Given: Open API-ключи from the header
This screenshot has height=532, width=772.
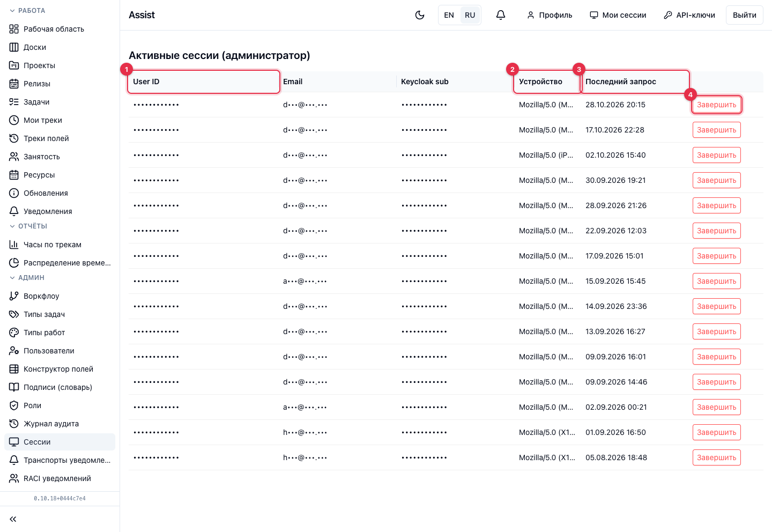Looking at the screenshot, I should pyautogui.click(x=689, y=15).
